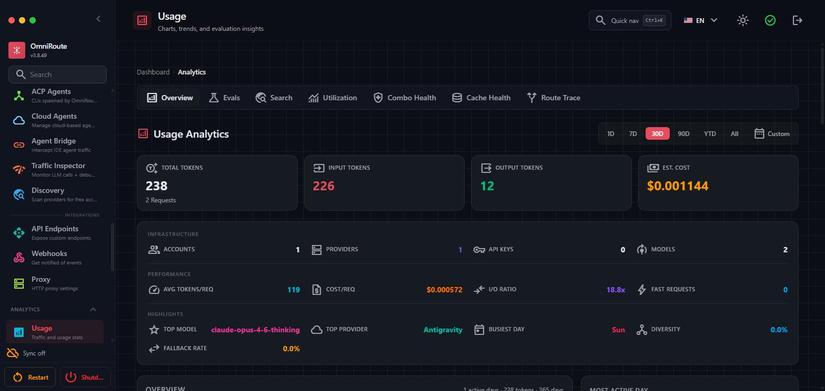The height and width of the screenshot is (391, 825).
Task: Open Quick nav search button
Action: [630, 21]
